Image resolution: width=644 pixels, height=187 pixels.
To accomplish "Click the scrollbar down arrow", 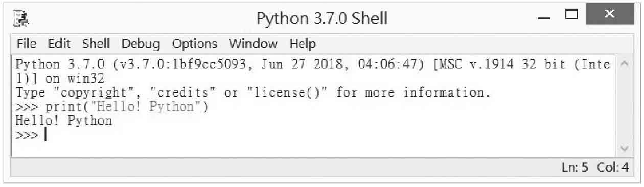I will click(x=624, y=149).
